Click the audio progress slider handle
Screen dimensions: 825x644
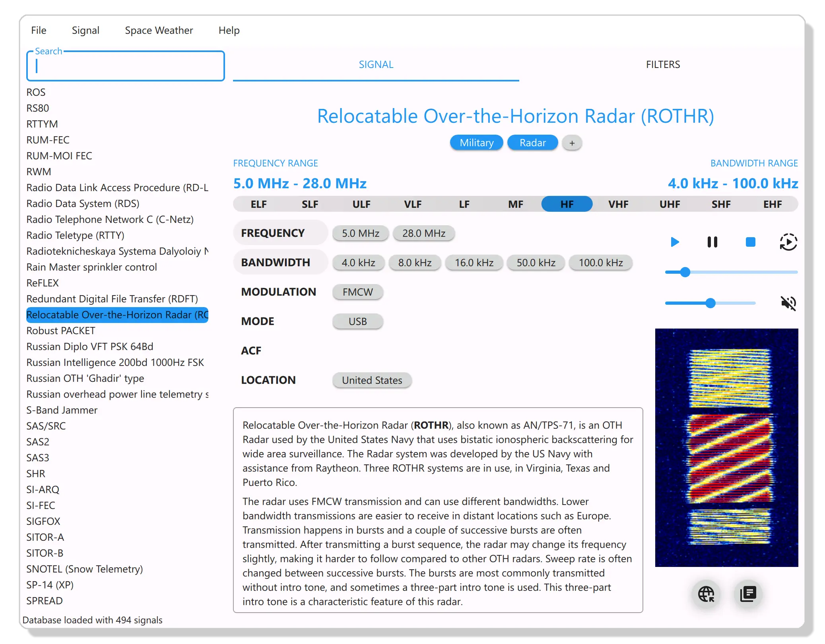(x=685, y=272)
